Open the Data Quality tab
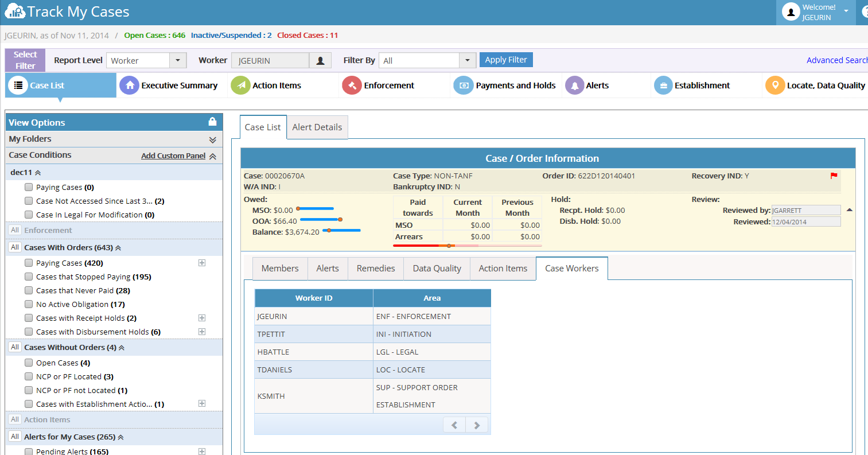868x455 pixels. point(437,268)
